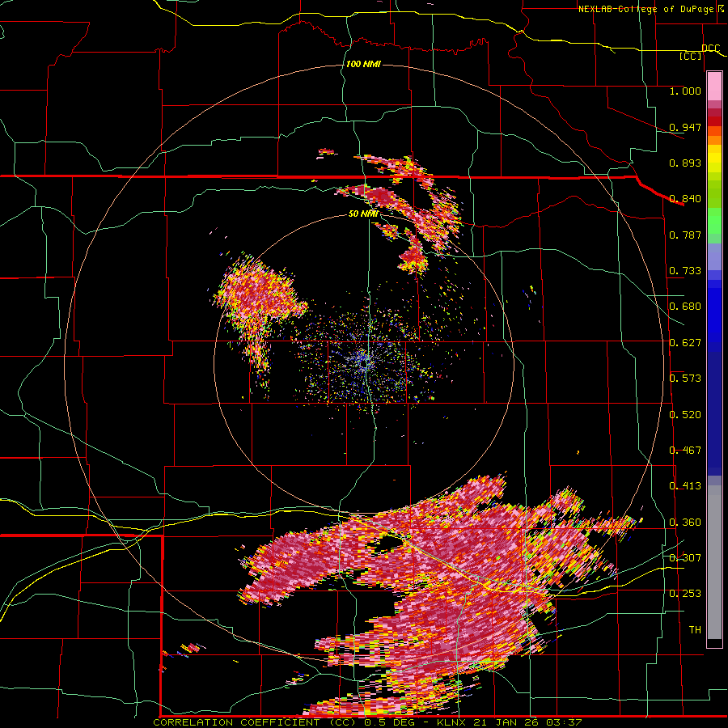Select the 0.840 legend value

pos(685,199)
